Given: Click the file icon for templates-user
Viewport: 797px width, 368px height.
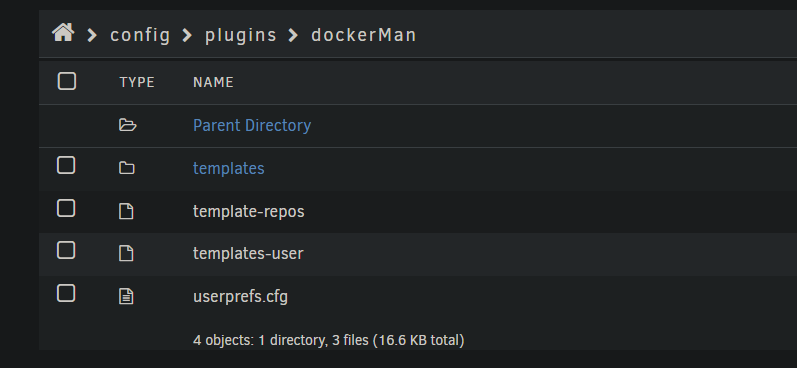Looking at the screenshot, I should click(x=126, y=253).
